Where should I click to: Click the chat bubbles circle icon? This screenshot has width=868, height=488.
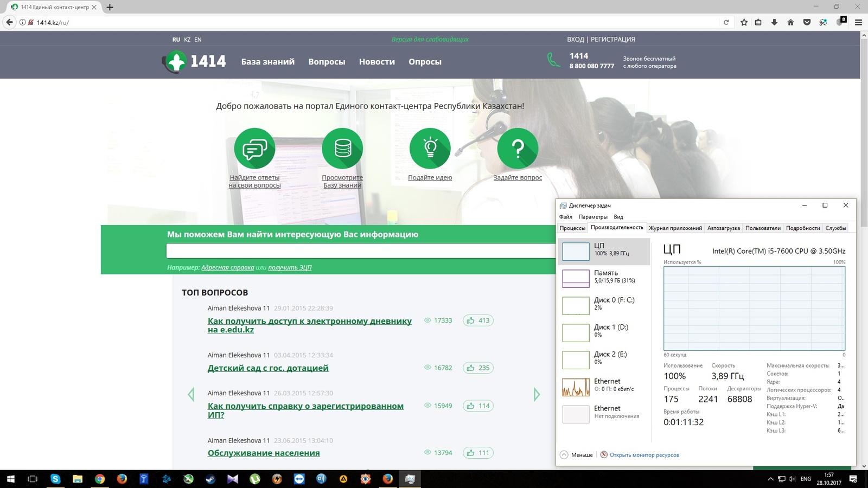pos(254,149)
